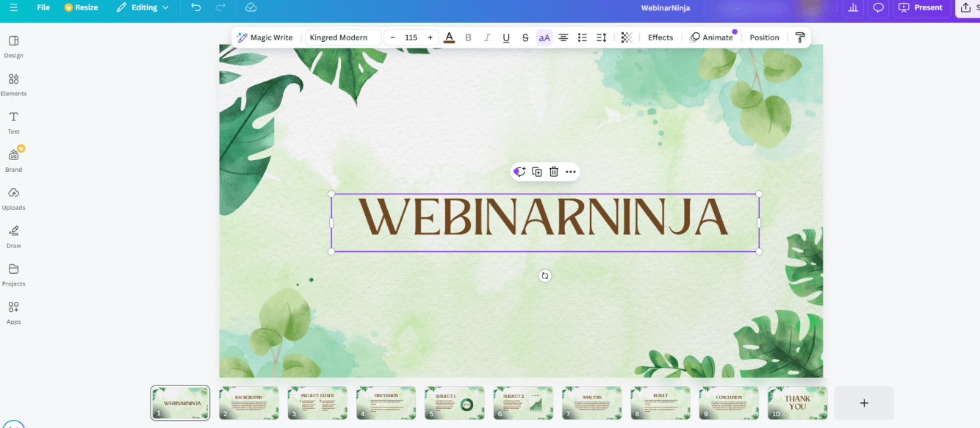Open the Kingred Modern font dropdown
The height and width of the screenshot is (428, 980).
[x=343, y=37]
